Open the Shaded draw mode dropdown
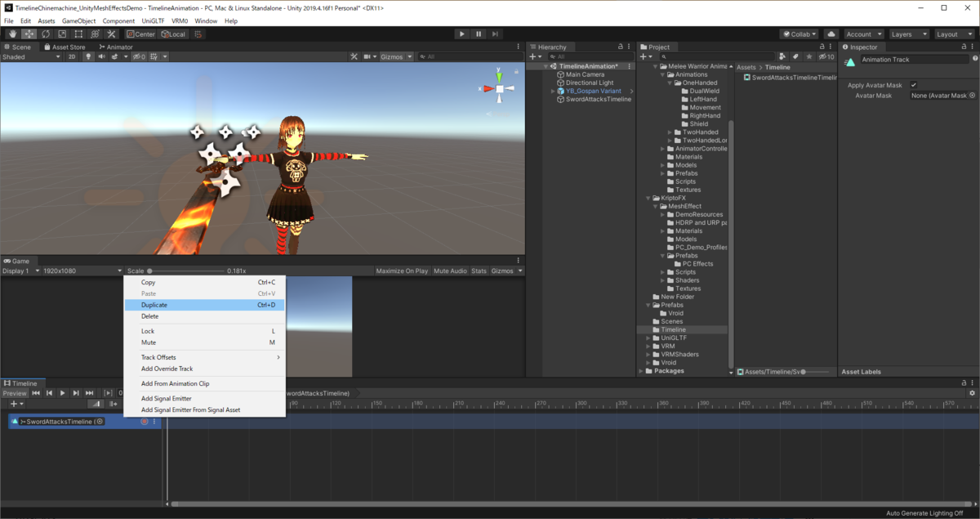980x519 pixels. pos(31,56)
